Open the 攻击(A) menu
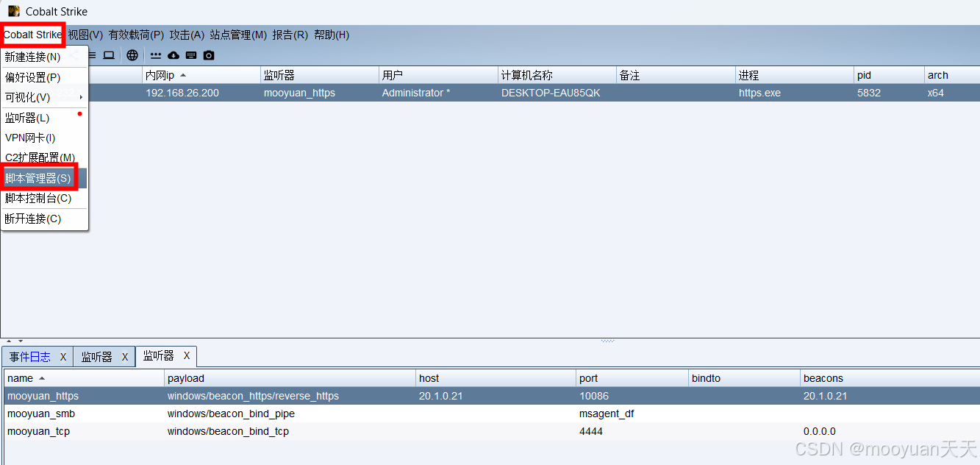Screen dimensions: 980x465 click(187, 35)
